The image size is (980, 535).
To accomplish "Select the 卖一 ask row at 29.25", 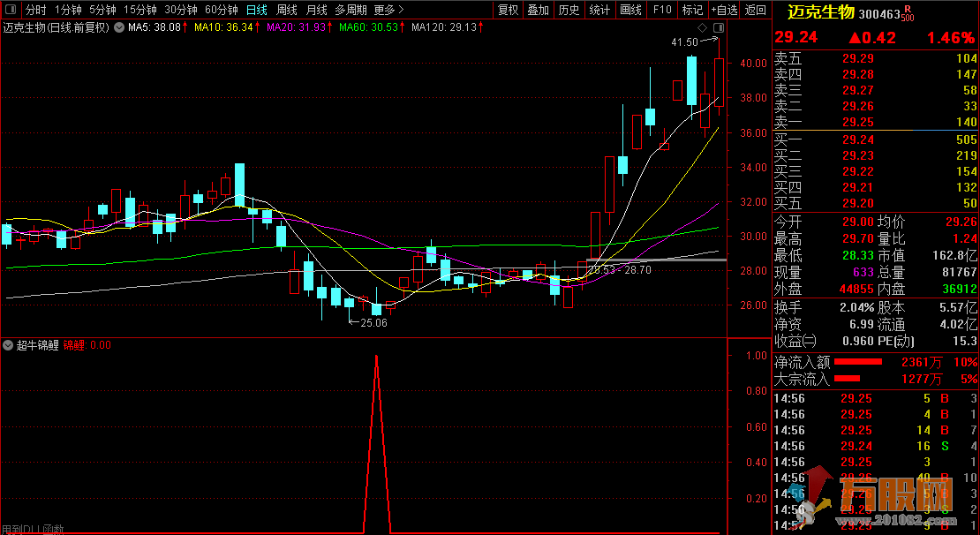I will tap(876, 122).
